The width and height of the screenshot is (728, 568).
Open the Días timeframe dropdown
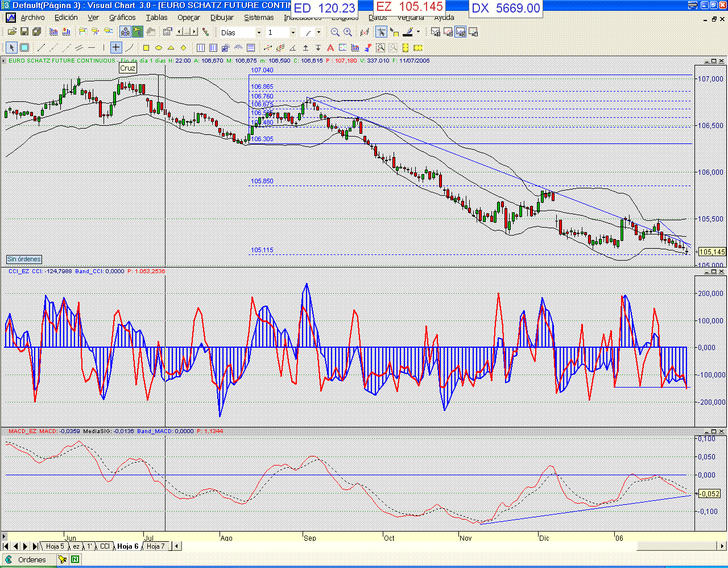coord(259,32)
